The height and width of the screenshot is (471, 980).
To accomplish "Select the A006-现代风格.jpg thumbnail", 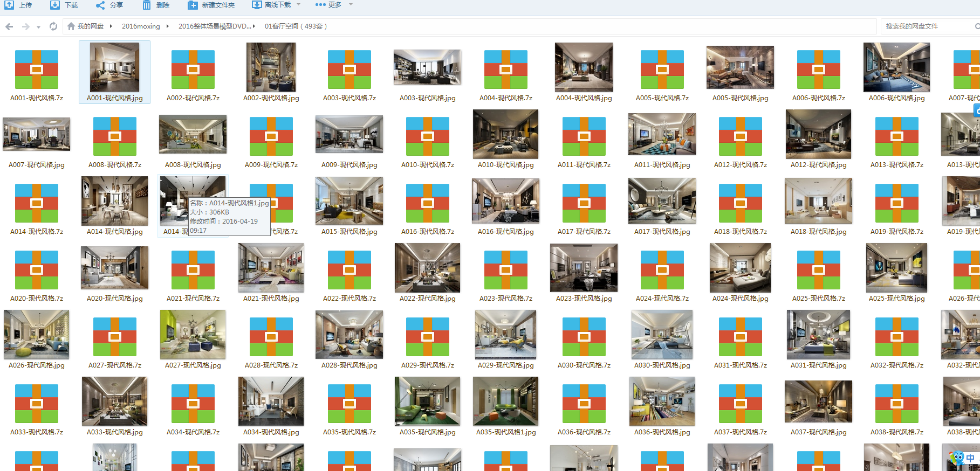I will pos(896,67).
